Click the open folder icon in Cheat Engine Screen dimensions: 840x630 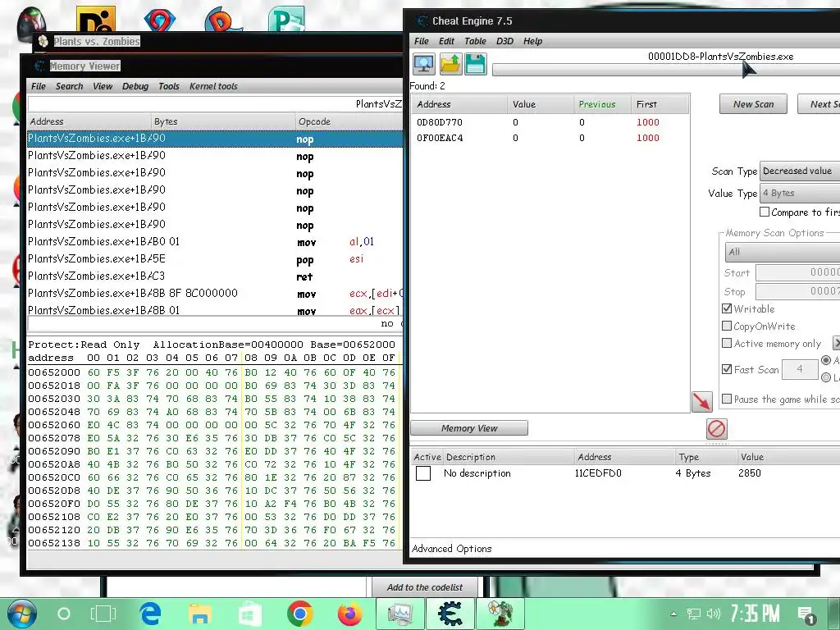450,64
